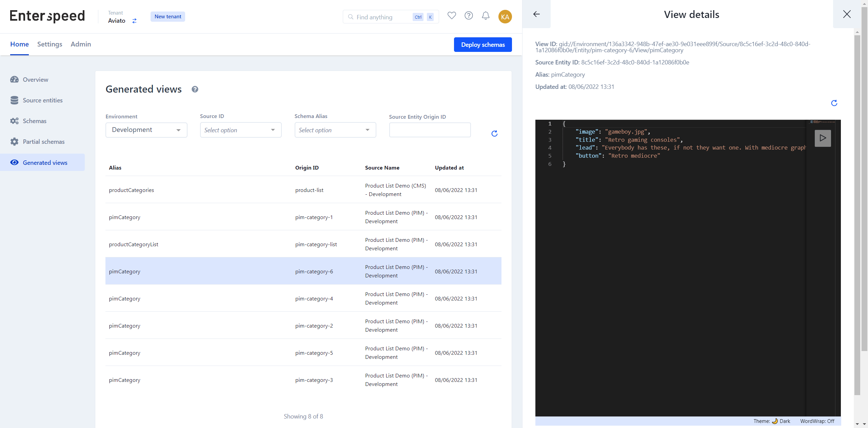Refresh the view details JSON
Viewport: 868px width, 428px height.
834,103
